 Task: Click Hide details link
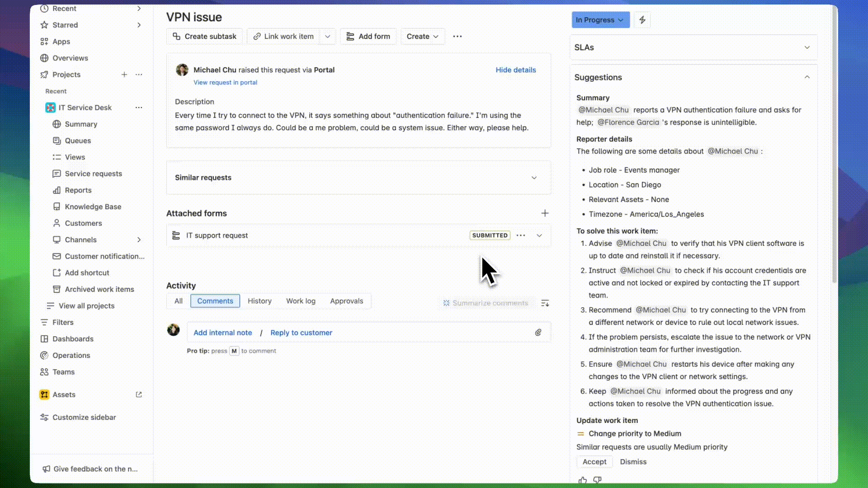(516, 70)
